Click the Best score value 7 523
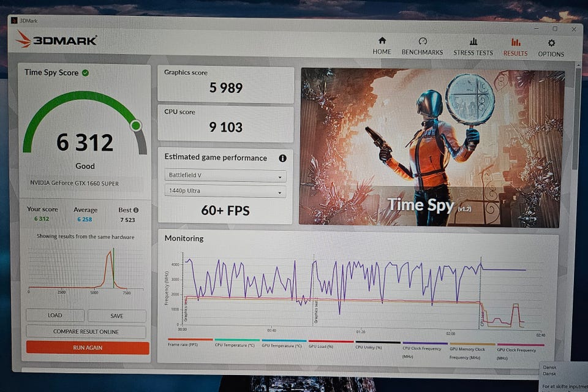Screen dimensions: 588x392 (127, 220)
